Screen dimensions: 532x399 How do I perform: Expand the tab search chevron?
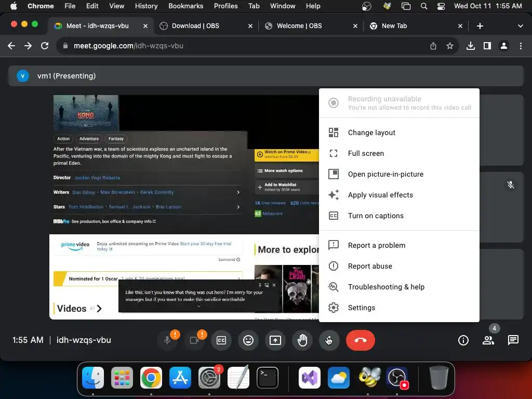pos(520,26)
